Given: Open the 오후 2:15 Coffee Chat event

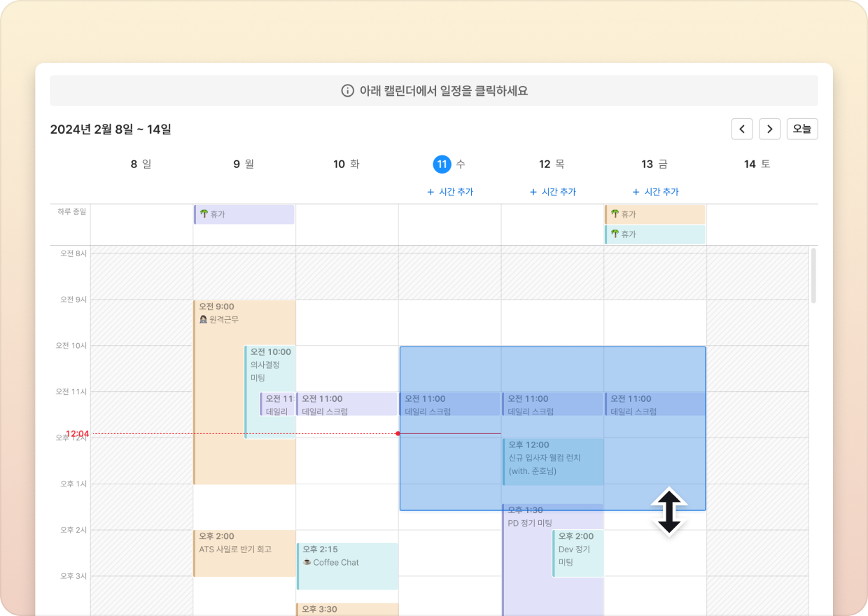Looking at the screenshot, I should [347, 566].
